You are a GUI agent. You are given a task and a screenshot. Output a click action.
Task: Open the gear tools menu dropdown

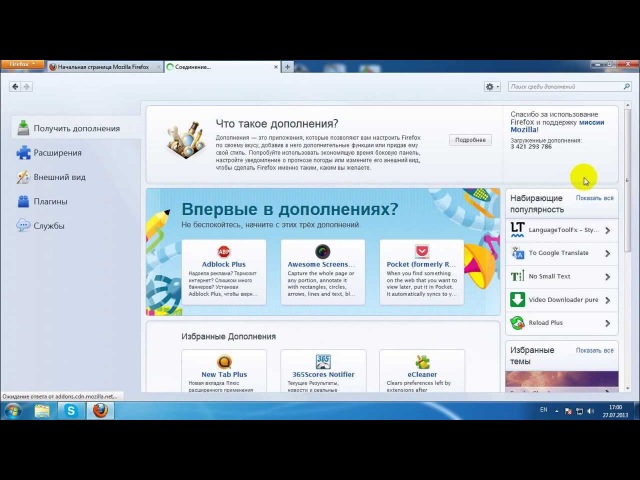(x=492, y=87)
